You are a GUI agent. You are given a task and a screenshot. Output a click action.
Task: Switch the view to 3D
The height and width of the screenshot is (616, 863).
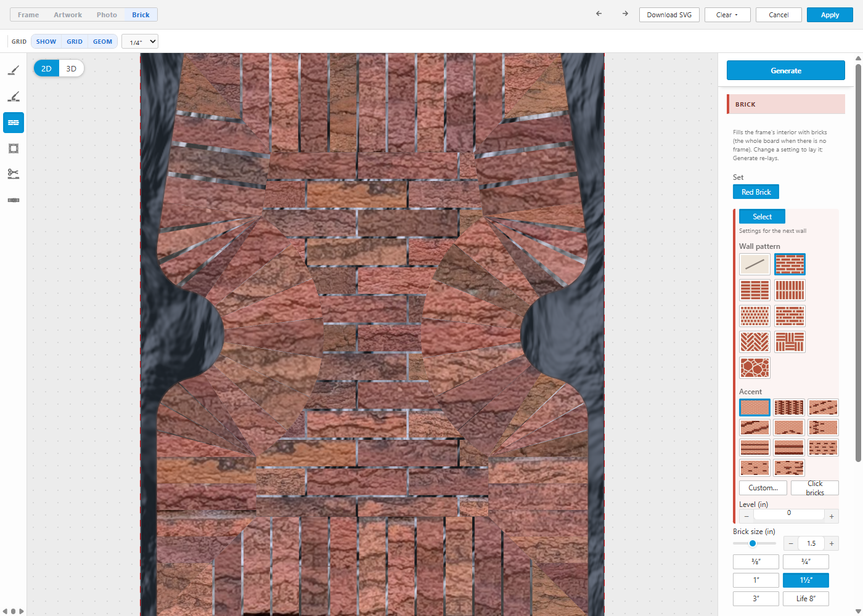pyautogui.click(x=72, y=68)
